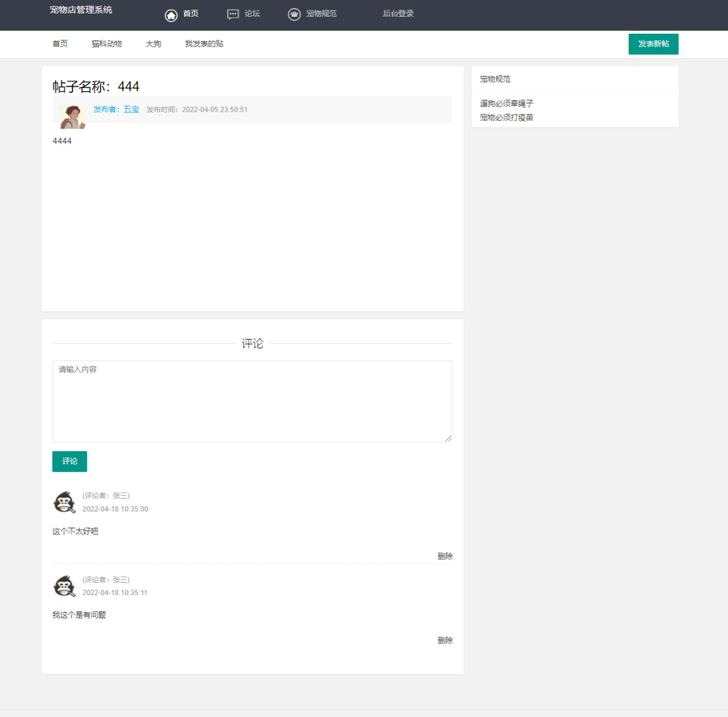Delete the comment 这个不太好吧
Image resolution: width=728 pixels, height=717 pixels.
pyautogui.click(x=445, y=557)
